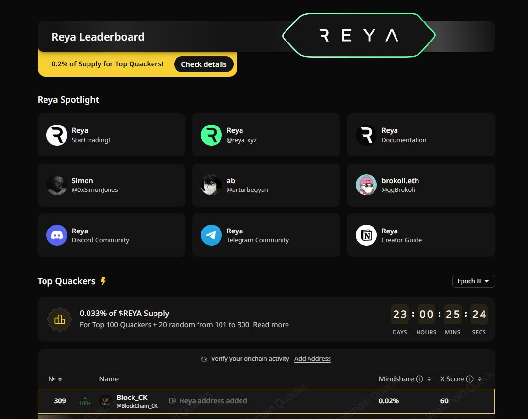Click the @ggBrokoli handle text
This screenshot has width=528, height=420.
[398, 189]
